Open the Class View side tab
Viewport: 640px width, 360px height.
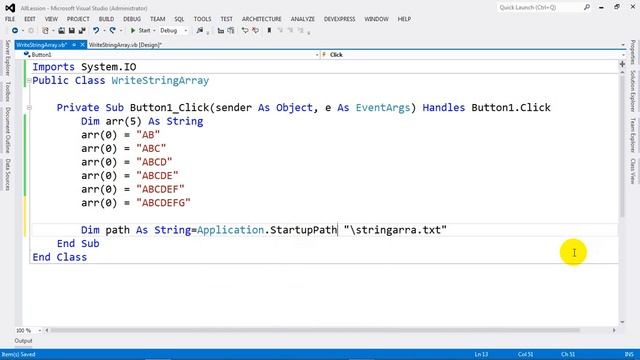633,171
